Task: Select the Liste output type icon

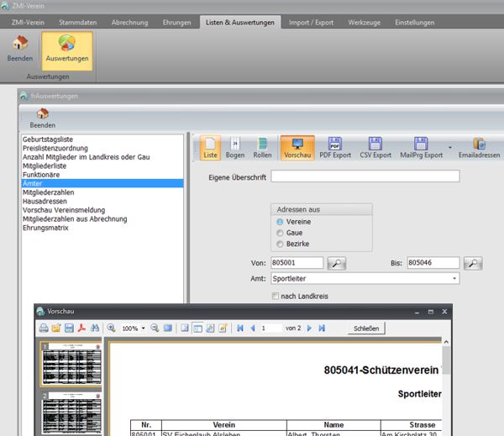Action: (210, 148)
